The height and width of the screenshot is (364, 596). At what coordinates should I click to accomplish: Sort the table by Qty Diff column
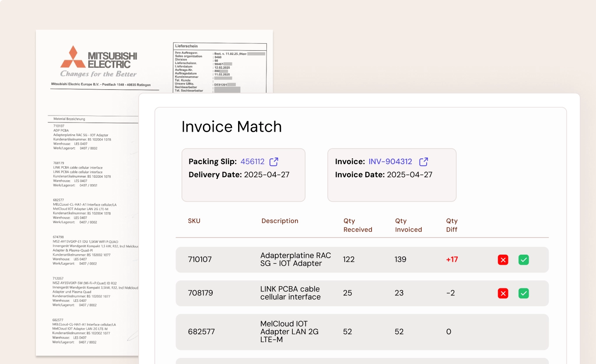tap(452, 225)
